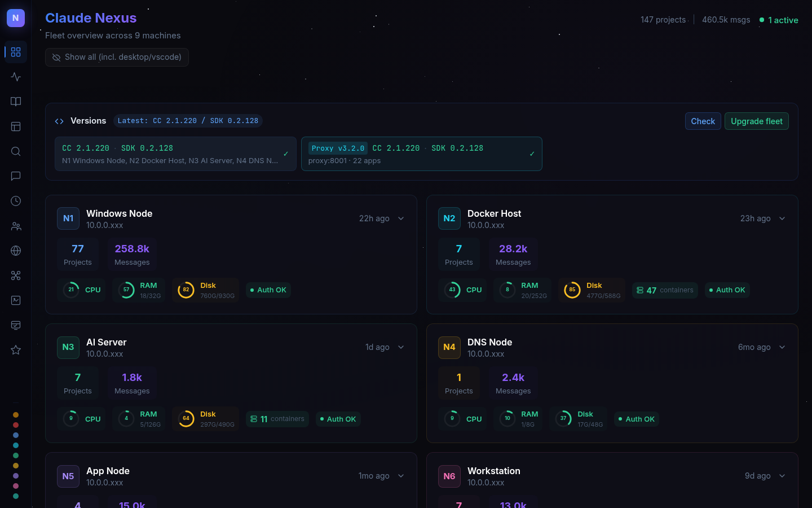Screen dimensions: 812x508
Task: Expand the App Node card chevron
Action: point(401,476)
